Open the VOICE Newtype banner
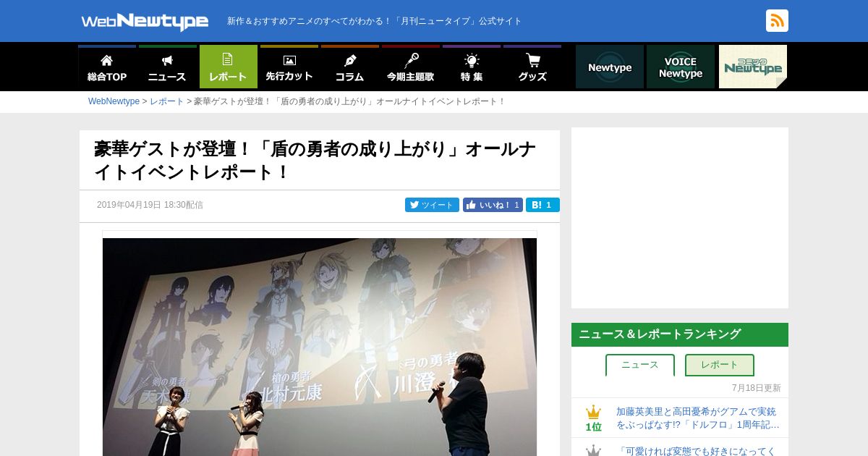Image resolution: width=868 pixels, height=456 pixels. pyautogui.click(x=681, y=67)
